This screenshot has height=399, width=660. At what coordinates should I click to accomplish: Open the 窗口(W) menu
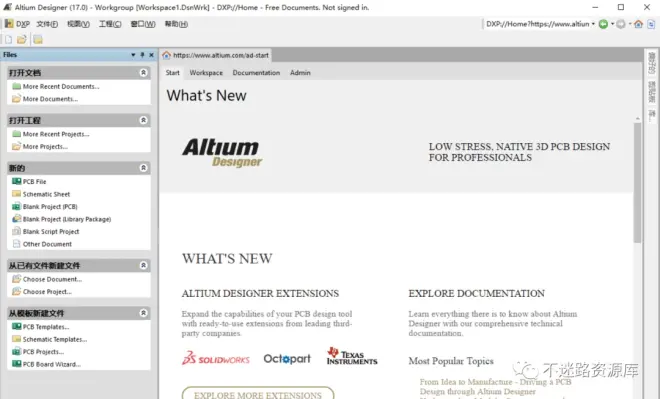[x=143, y=24]
